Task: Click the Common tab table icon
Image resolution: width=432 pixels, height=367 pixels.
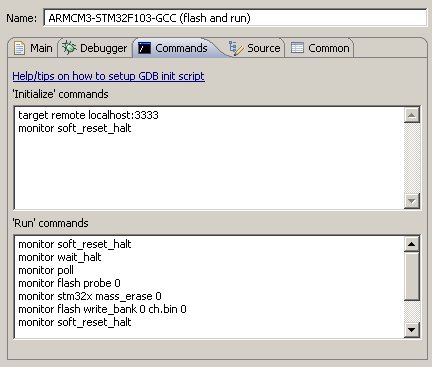Action: (297, 48)
